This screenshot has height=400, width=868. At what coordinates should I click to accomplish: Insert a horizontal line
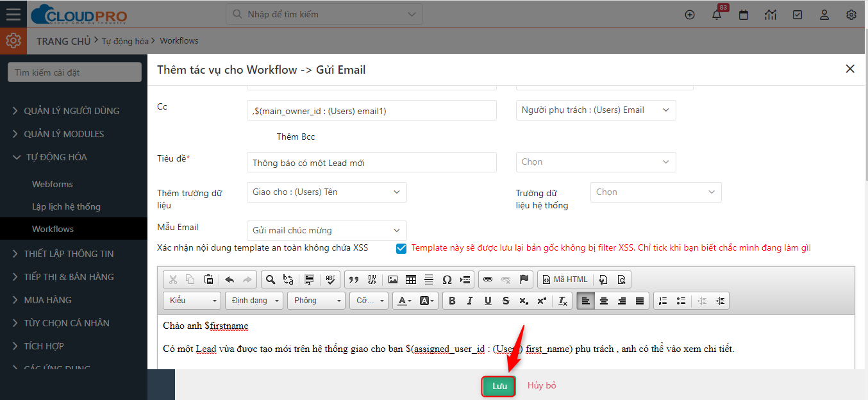pyautogui.click(x=429, y=279)
